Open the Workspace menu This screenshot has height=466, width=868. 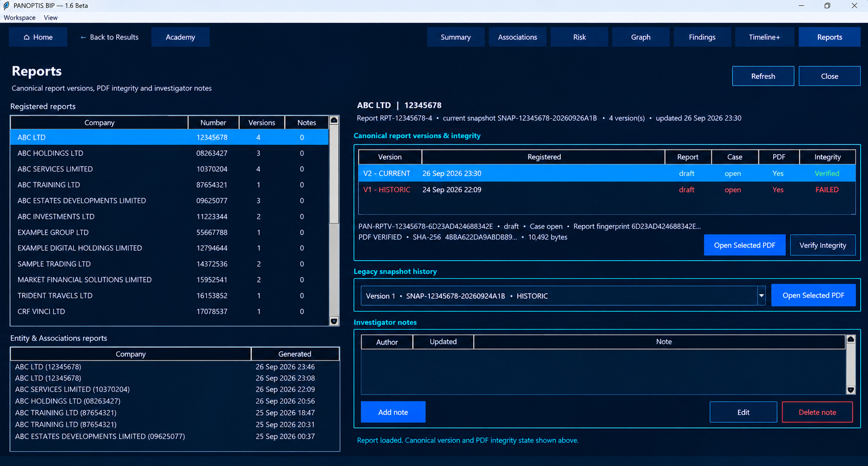coord(19,17)
